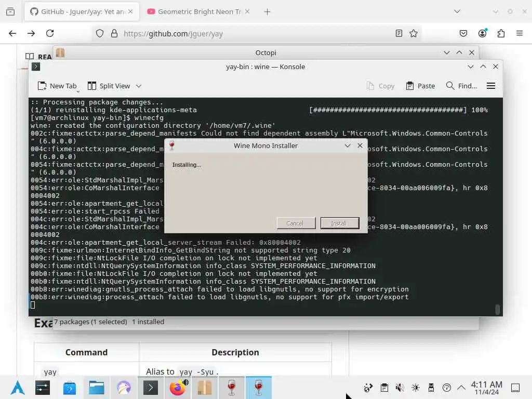Toggle reader view in Firefox
This screenshot has height=399, width=532.
pos(399,33)
